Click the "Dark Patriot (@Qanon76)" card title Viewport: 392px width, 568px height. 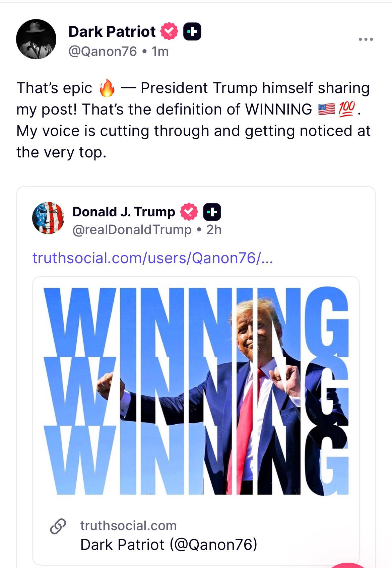(169, 545)
